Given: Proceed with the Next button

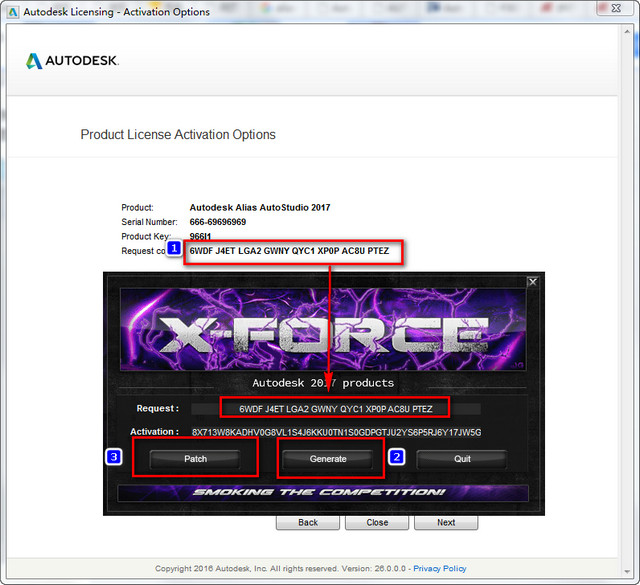Looking at the screenshot, I should coord(446,522).
